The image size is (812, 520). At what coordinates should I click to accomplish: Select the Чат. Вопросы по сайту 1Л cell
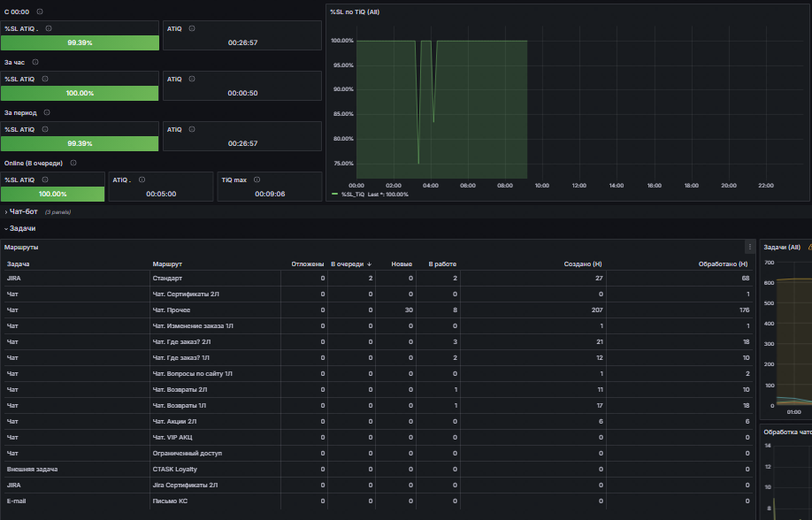pyautogui.click(x=216, y=373)
